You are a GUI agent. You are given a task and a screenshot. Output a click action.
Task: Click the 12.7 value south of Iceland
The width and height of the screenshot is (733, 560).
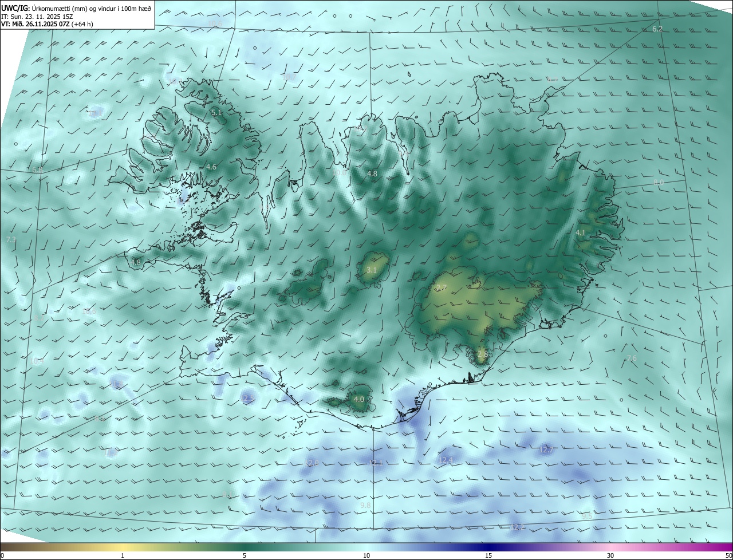(546, 450)
